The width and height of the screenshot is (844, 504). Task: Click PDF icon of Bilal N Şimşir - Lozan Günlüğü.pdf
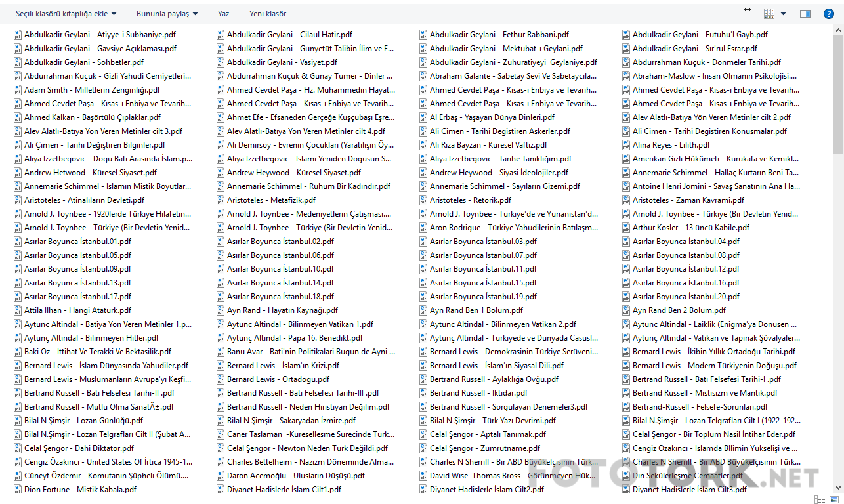tap(18, 421)
